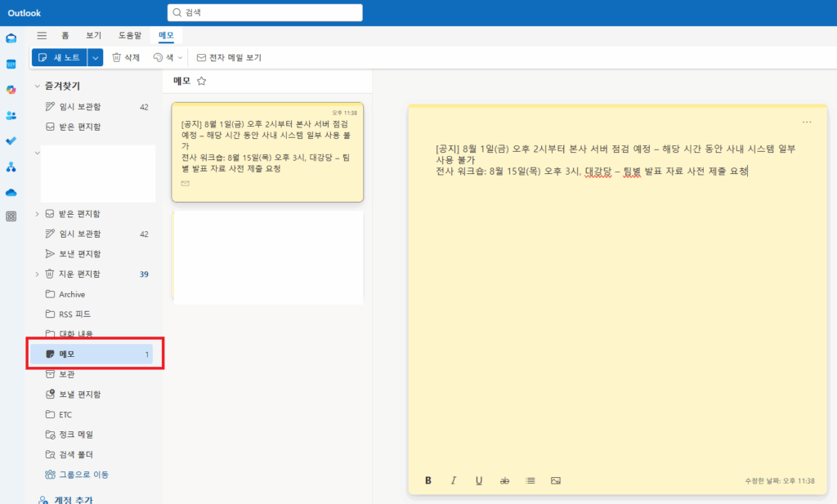Open the People app icon
This screenshot has height=504, width=837.
coord(11,115)
